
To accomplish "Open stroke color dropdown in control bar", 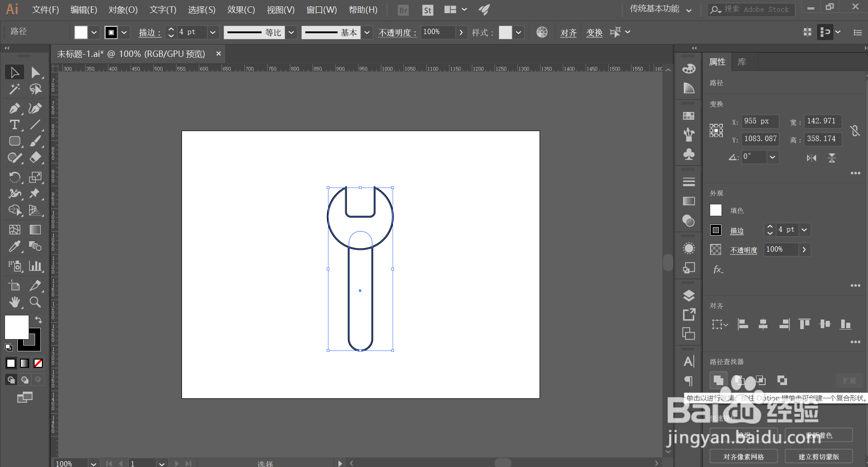I will 124,32.
